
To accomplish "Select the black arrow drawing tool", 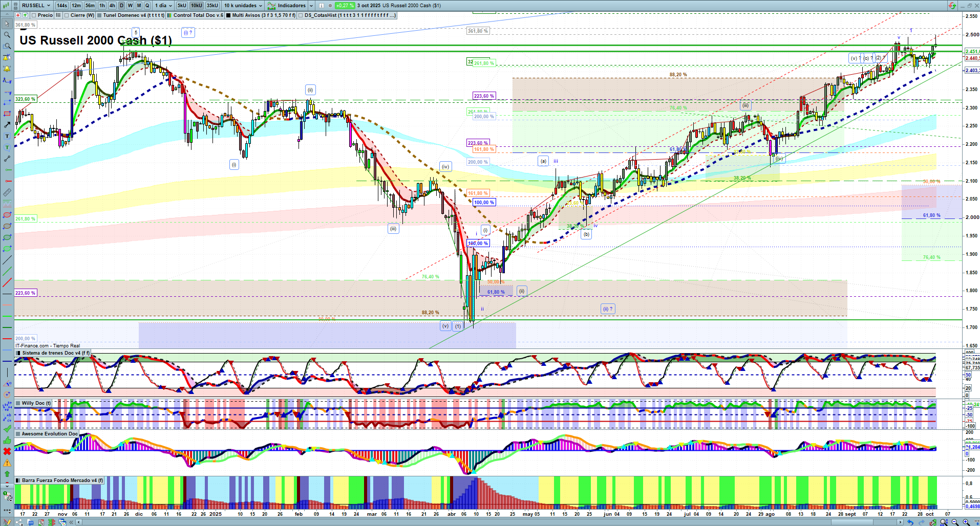I will coord(7,125).
